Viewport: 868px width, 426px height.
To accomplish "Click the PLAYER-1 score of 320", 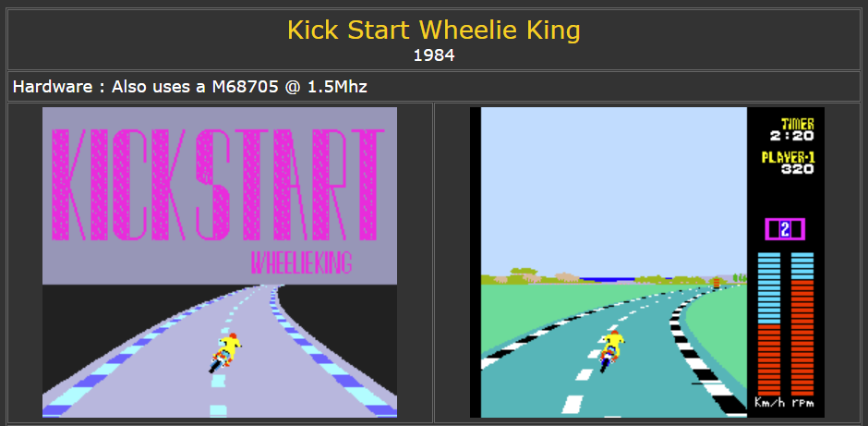I will (x=789, y=163).
